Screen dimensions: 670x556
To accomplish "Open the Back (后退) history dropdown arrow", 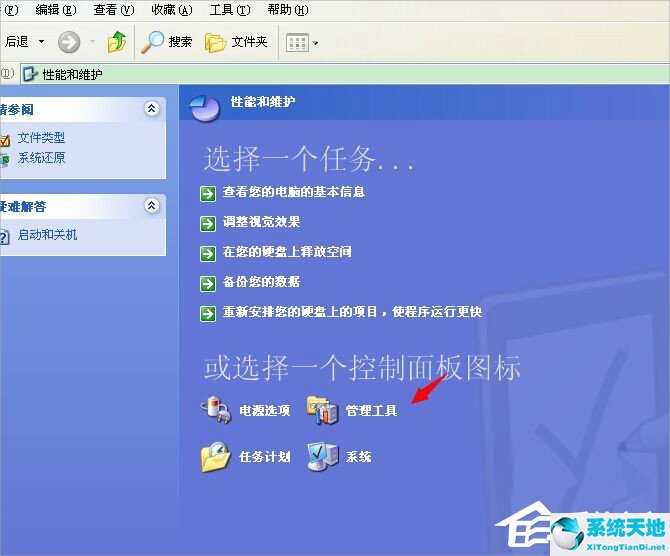I will (x=41, y=41).
